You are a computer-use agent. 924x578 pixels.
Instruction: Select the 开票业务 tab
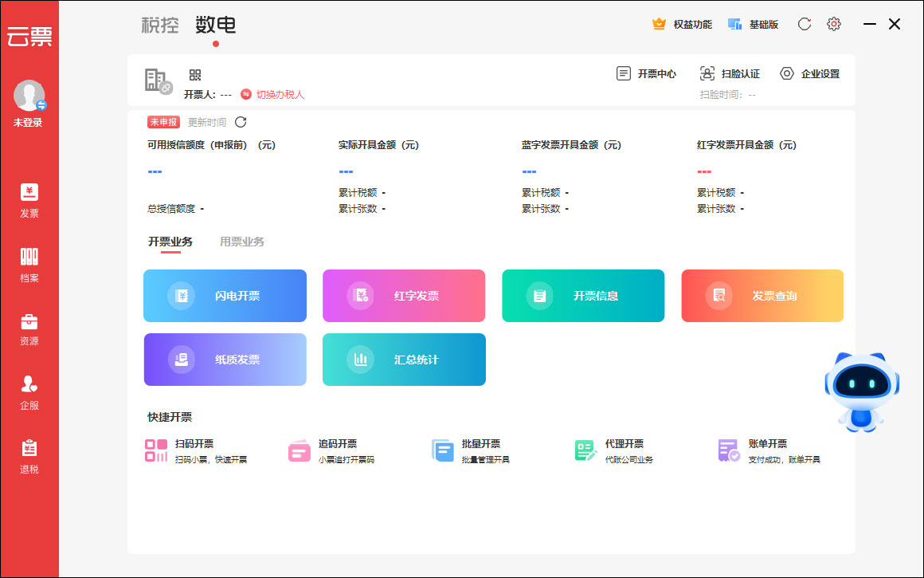(x=170, y=242)
